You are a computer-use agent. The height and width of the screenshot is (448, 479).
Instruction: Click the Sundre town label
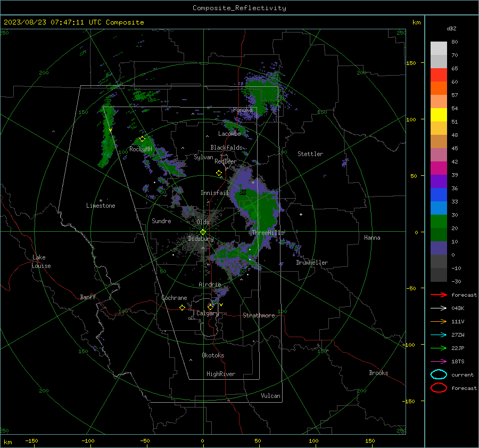point(161,221)
